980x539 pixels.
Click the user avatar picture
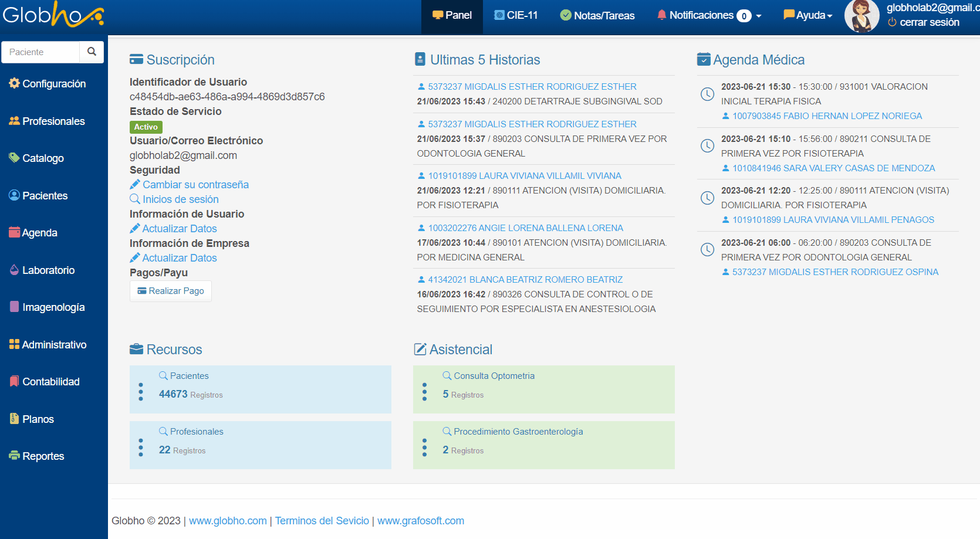[x=861, y=16]
